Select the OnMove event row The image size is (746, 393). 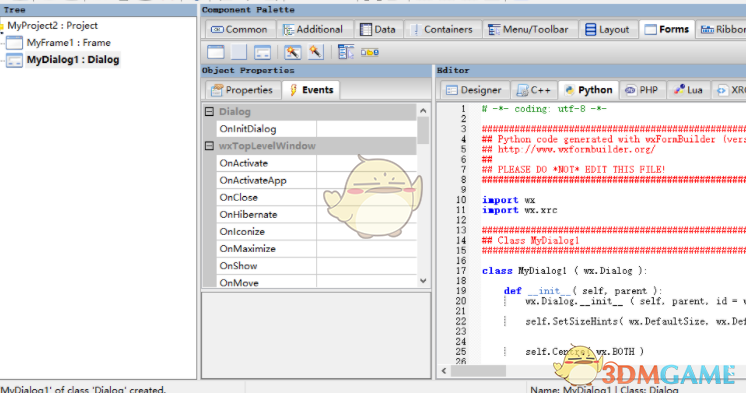(316, 282)
